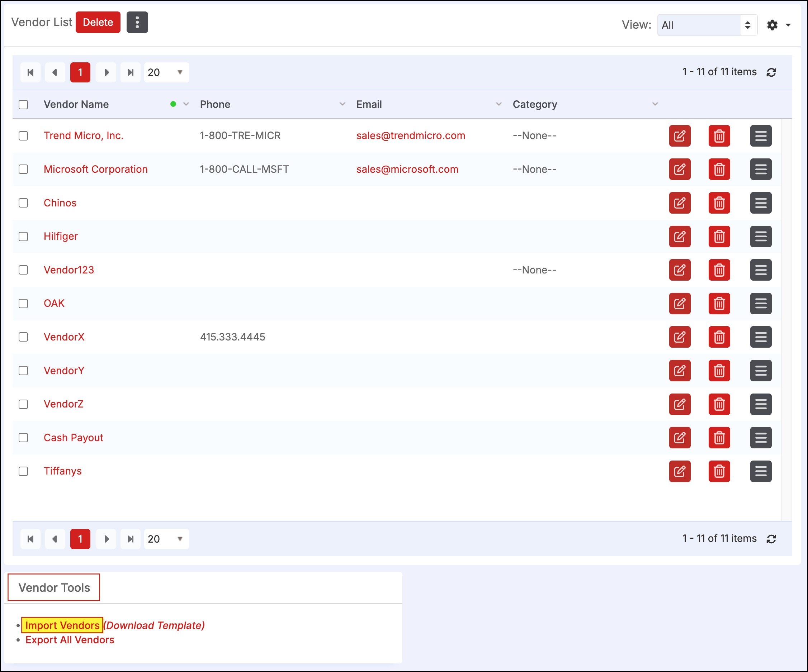Open bottom page size dropdown showing 20
808x672 pixels.
coord(166,539)
